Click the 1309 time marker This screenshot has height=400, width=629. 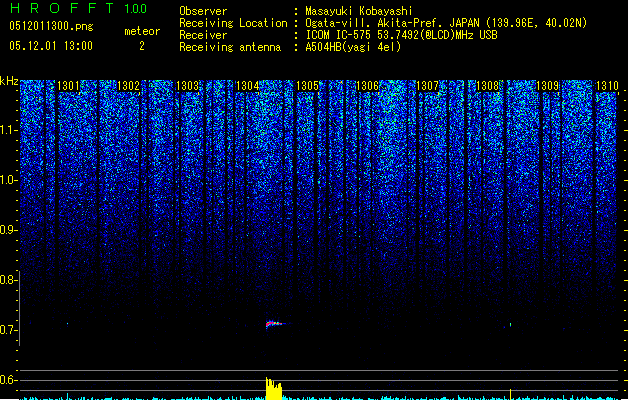547,86
